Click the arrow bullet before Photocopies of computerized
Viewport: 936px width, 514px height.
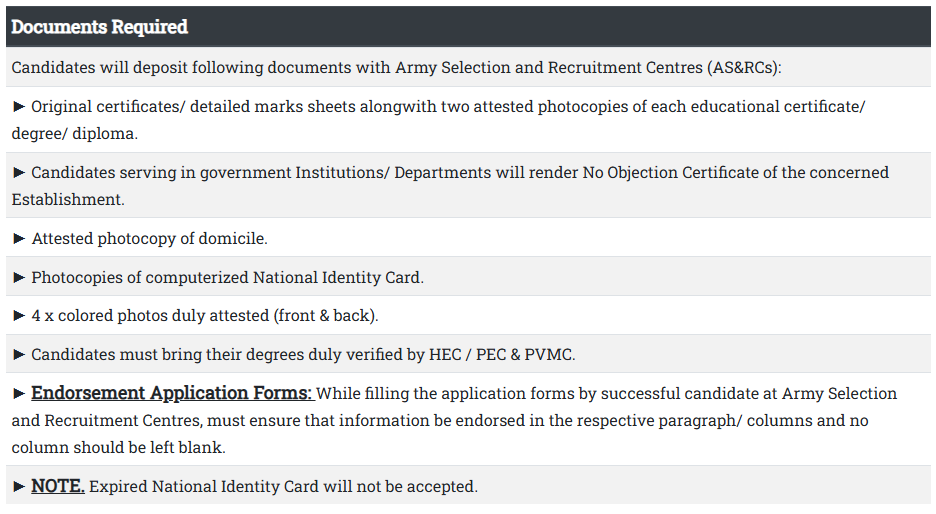coord(19,277)
